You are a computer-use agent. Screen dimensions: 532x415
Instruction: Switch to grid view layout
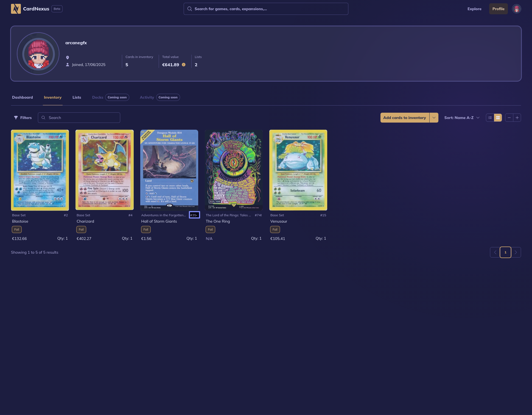tap(498, 118)
